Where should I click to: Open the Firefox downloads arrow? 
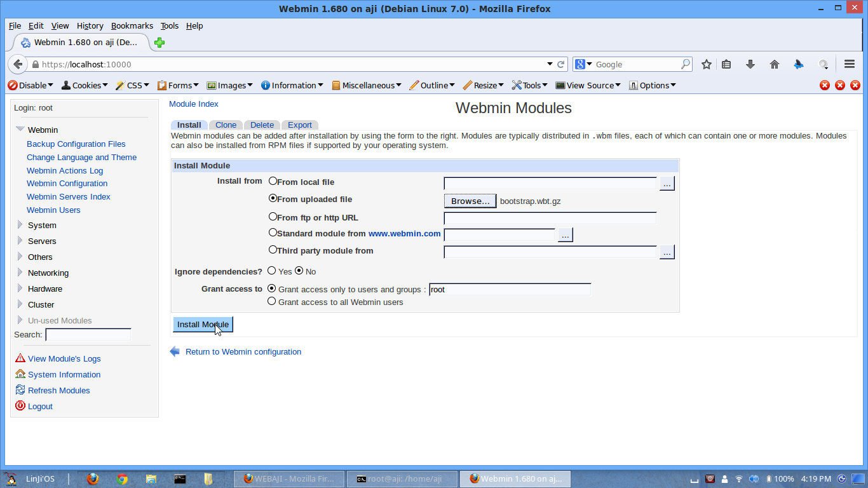coord(750,64)
